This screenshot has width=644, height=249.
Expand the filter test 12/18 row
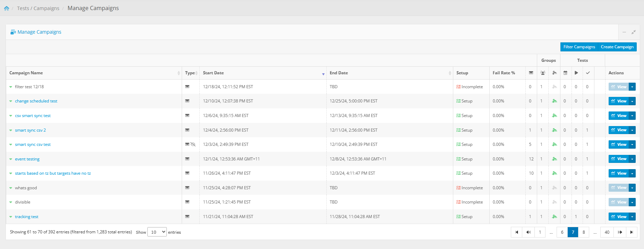click(x=11, y=87)
